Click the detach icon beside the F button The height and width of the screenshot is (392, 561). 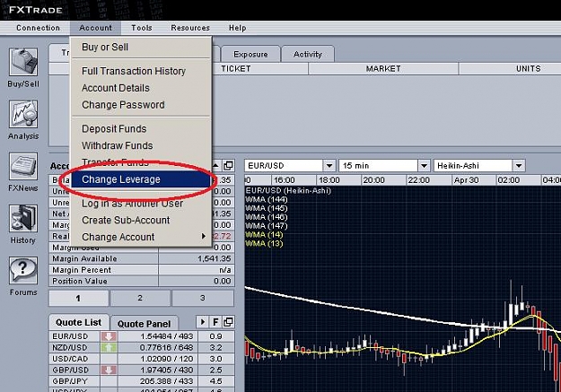click(228, 322)
